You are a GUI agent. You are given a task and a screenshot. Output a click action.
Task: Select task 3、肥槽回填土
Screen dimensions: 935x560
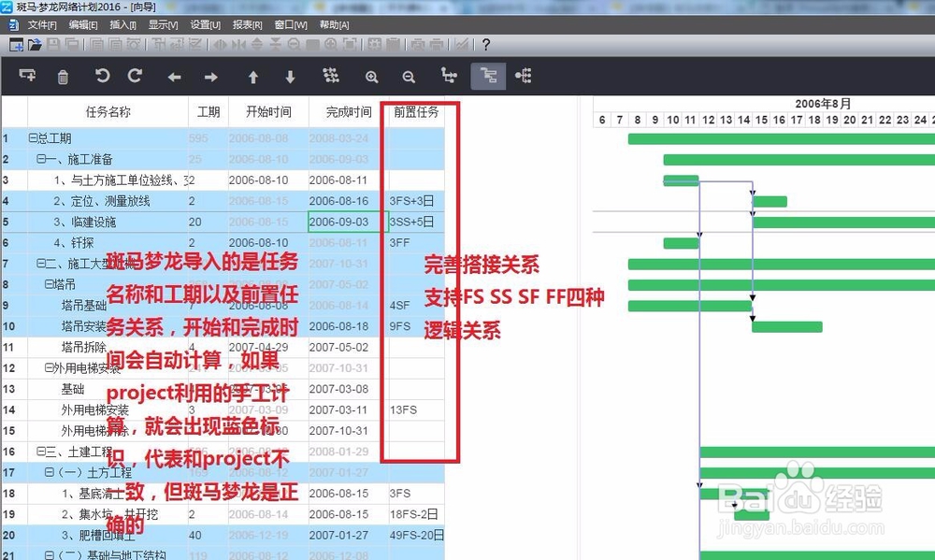97,535
